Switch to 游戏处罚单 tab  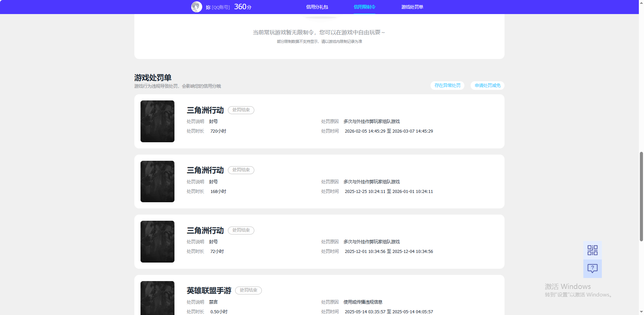[x=412, y=7]
